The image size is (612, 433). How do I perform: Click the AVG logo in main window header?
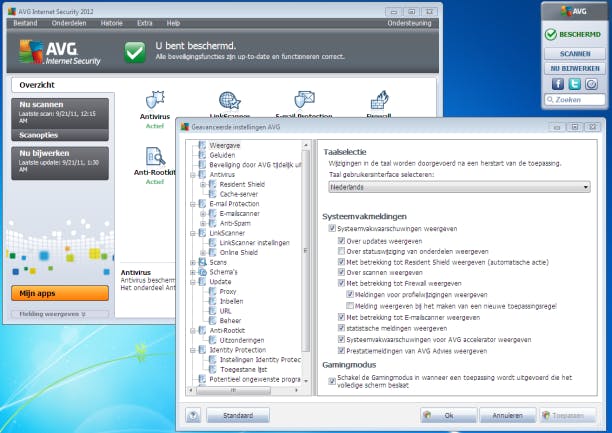[x=60, y=52]
